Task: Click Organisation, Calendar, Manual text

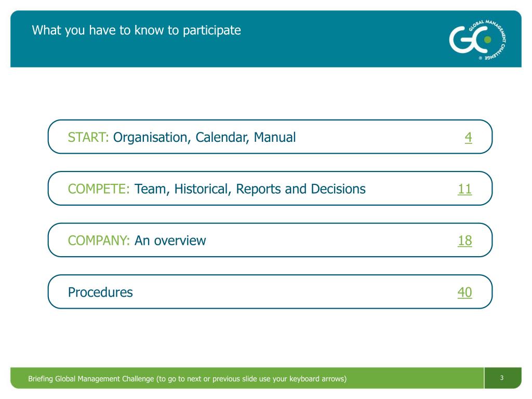Action: pos(204,137)
